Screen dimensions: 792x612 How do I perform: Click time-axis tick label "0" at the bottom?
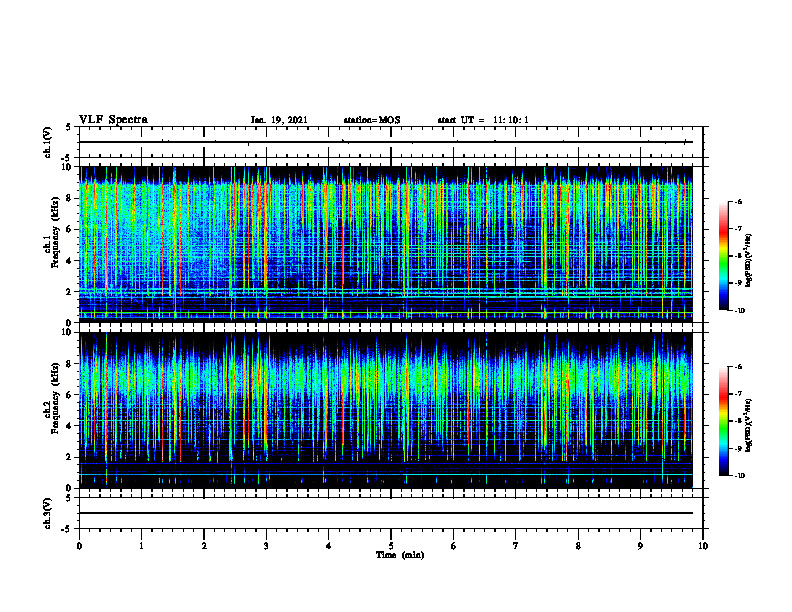tap(79, 546)
